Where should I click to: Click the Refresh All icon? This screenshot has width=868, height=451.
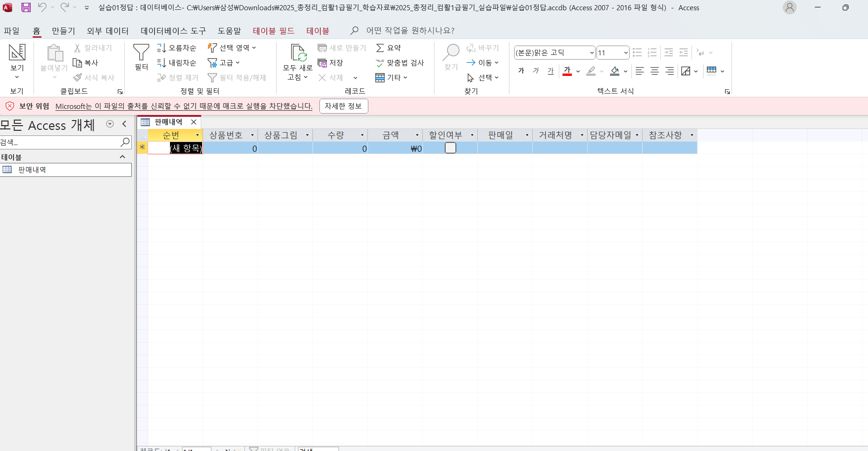click(298, 61)
